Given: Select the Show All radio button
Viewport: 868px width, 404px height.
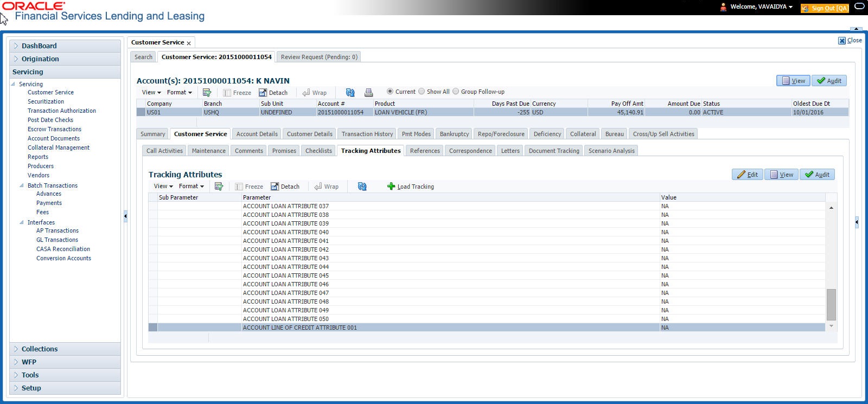Looking at the screenshot, I should (422, 92).
